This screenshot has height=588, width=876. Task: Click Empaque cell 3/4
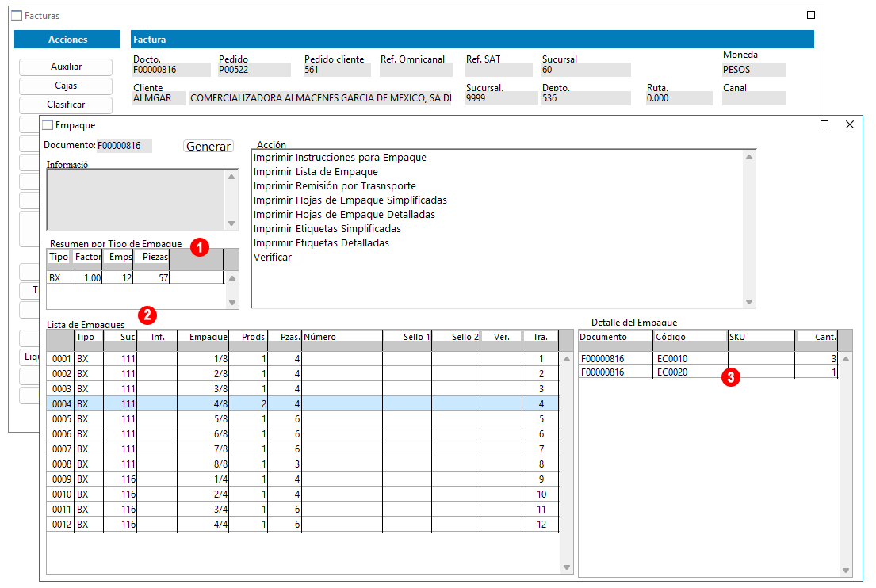pyautogui.click(x=204, y=510)
